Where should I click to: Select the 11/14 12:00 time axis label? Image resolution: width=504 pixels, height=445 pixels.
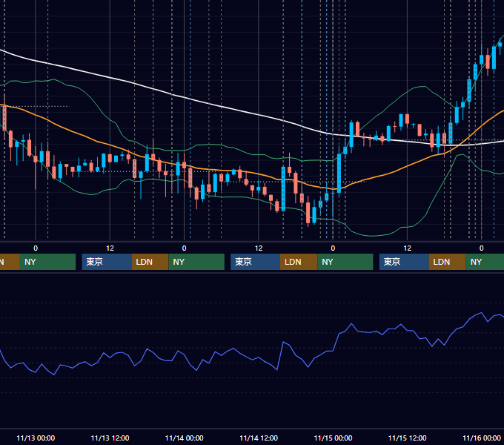(259, 438)
